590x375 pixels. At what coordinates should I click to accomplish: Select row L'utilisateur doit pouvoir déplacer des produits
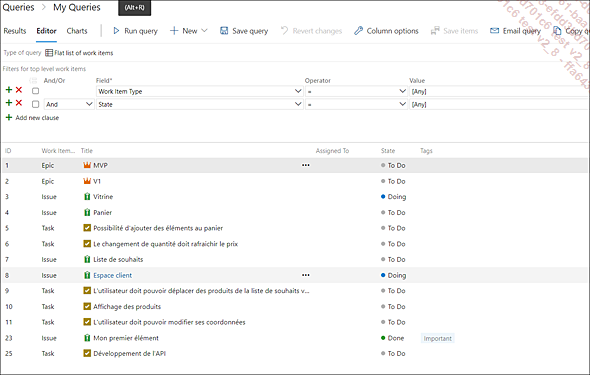coord(295,291)
